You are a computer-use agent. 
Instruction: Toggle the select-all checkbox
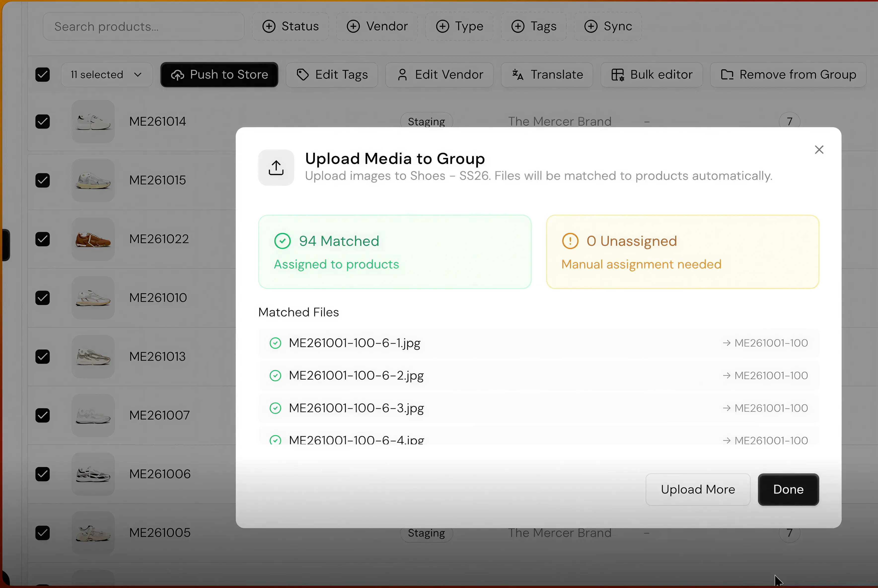click(x=42, y=75)
